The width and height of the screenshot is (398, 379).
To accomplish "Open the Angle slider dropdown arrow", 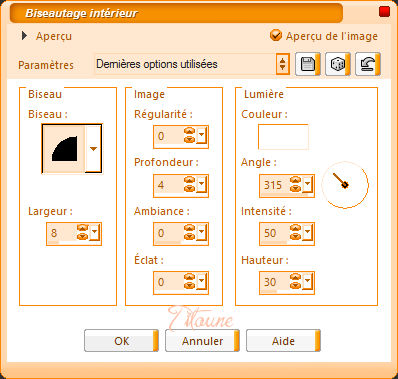I will [x=307, y=185].
